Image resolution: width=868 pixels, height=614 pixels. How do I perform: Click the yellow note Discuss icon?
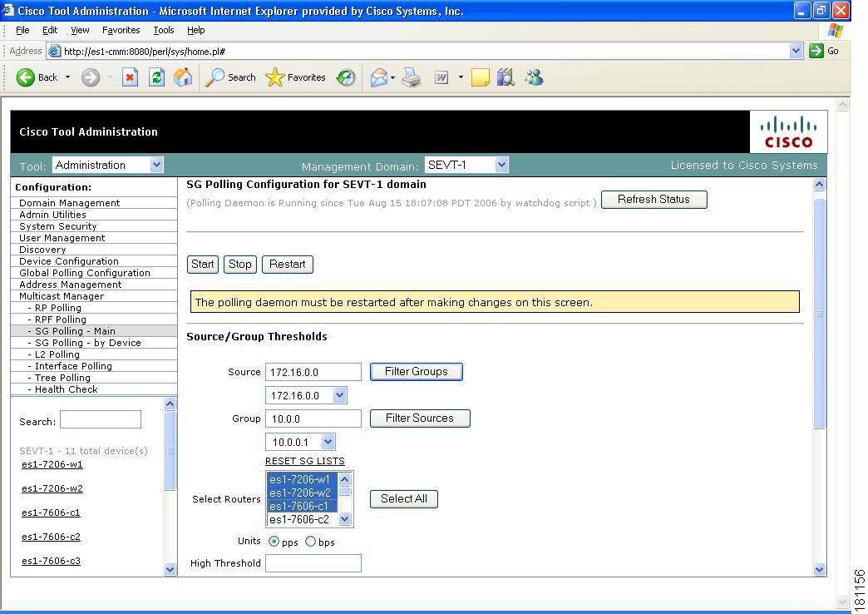tap(480, 77)
